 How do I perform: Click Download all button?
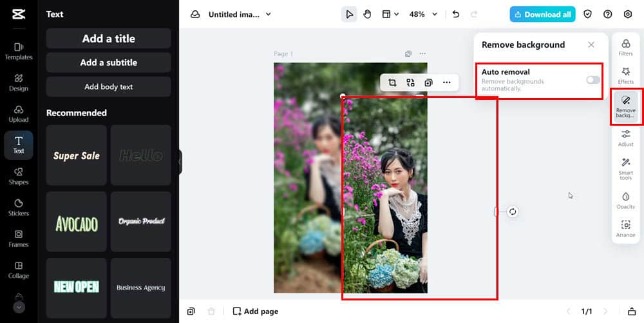point(542,14)
